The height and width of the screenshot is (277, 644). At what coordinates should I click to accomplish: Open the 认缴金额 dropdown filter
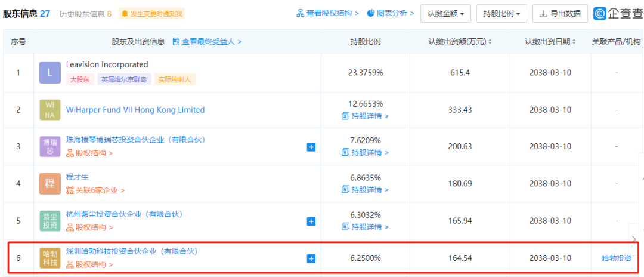point(445,14)
